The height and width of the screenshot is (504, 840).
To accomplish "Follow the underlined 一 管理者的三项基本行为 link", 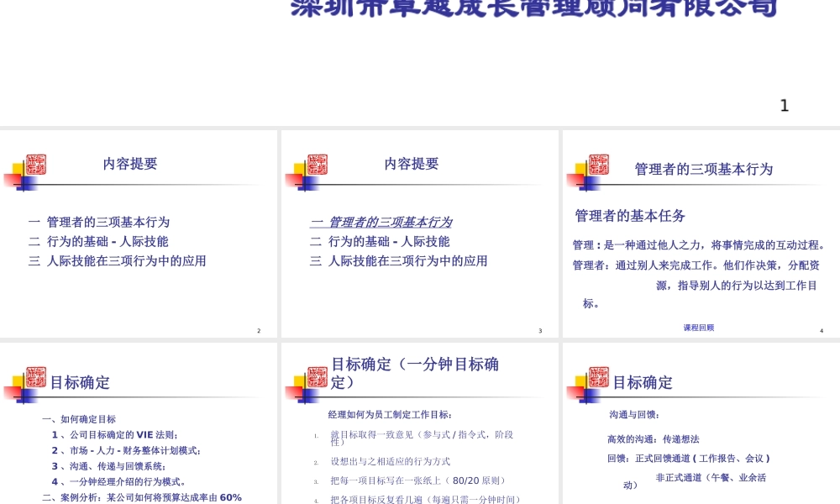I will pos(381,222).
